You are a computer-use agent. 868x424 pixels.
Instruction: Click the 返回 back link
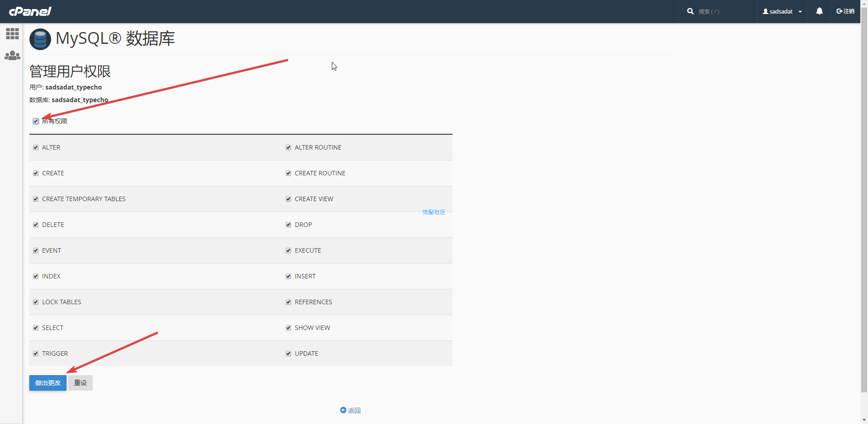click(x=350, y=410)
